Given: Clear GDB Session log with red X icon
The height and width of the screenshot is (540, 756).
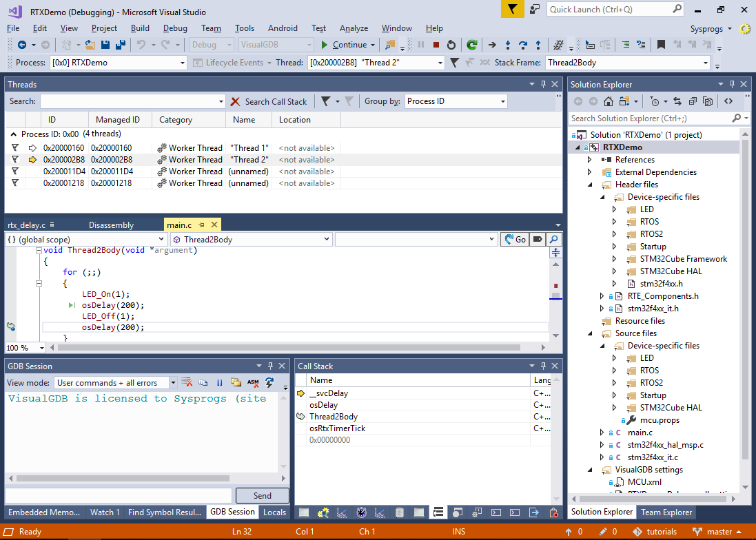Looking at the screenshot, I should point(187,382).
